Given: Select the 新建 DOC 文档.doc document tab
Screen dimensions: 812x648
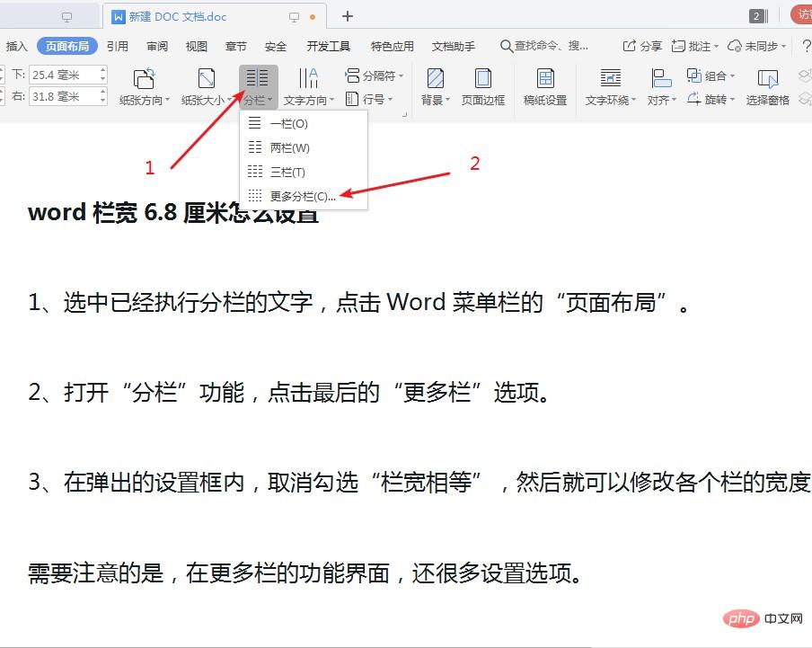Looking at the screenshot, I should click(215, 16).
